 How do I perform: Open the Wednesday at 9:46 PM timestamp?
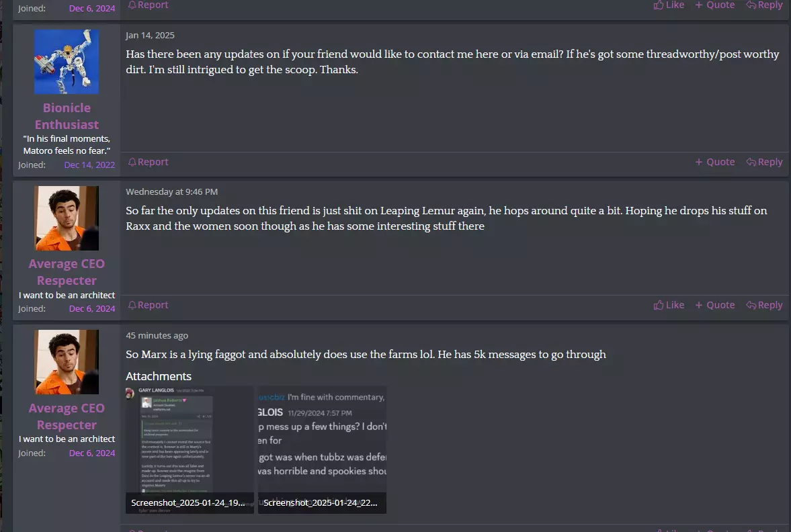(x=171, y=191)
